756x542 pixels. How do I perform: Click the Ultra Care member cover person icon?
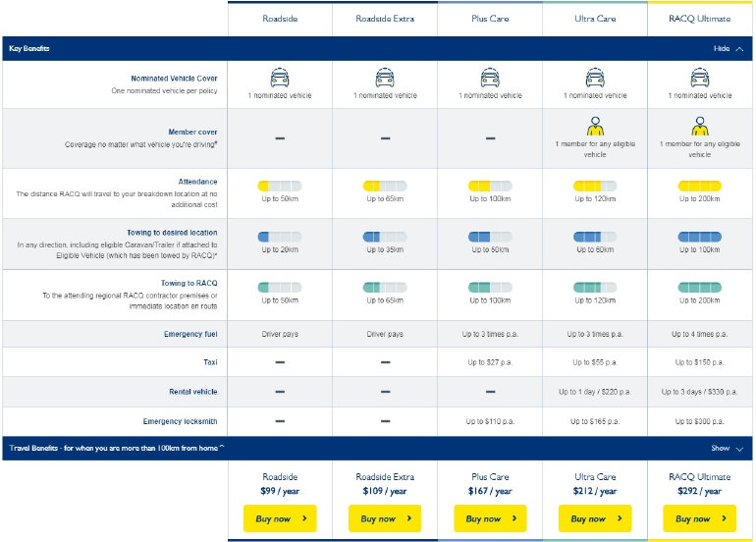(595, 127)
